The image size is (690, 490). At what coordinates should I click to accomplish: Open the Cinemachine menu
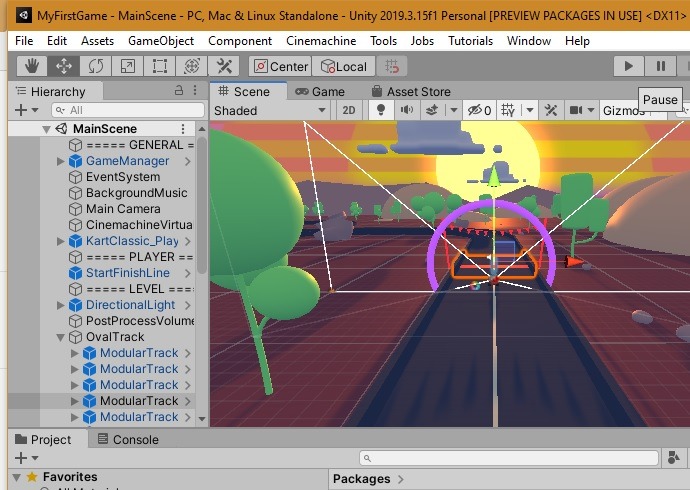point(321,41)
